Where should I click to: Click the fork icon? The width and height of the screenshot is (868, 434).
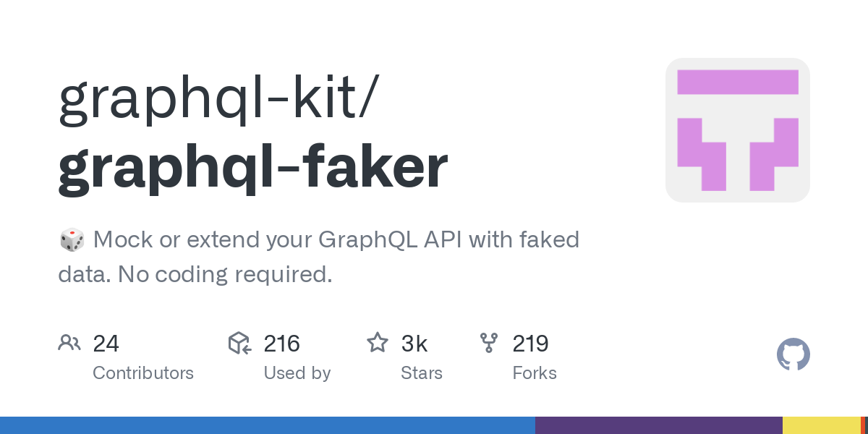[x=489, y=343]
